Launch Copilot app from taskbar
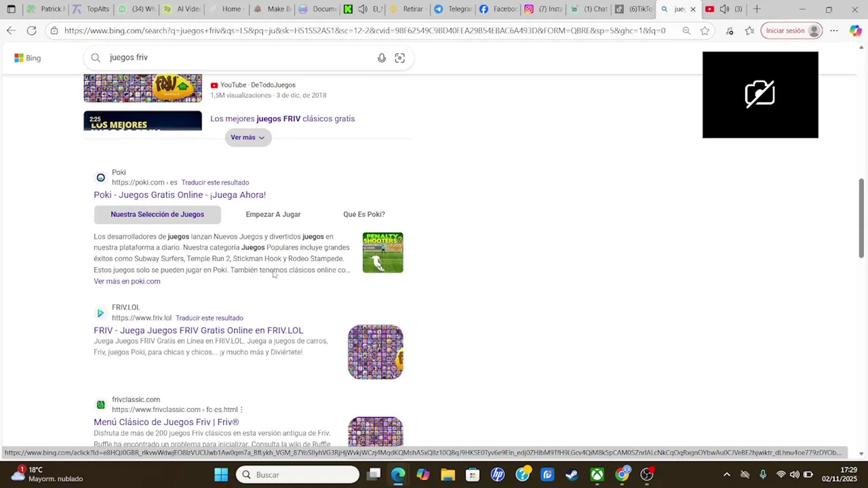This screenshot has width=868, height=488. (423, 474)
